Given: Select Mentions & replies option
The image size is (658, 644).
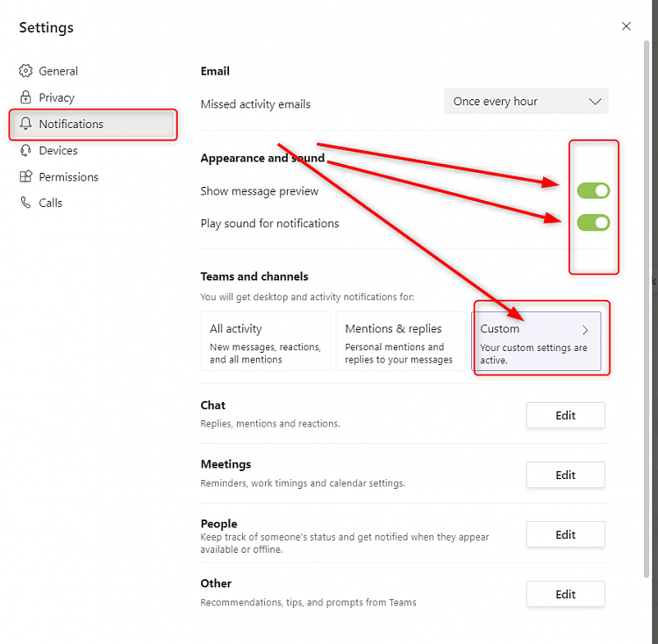Looking at the screenshot, I should click(400, 341).
